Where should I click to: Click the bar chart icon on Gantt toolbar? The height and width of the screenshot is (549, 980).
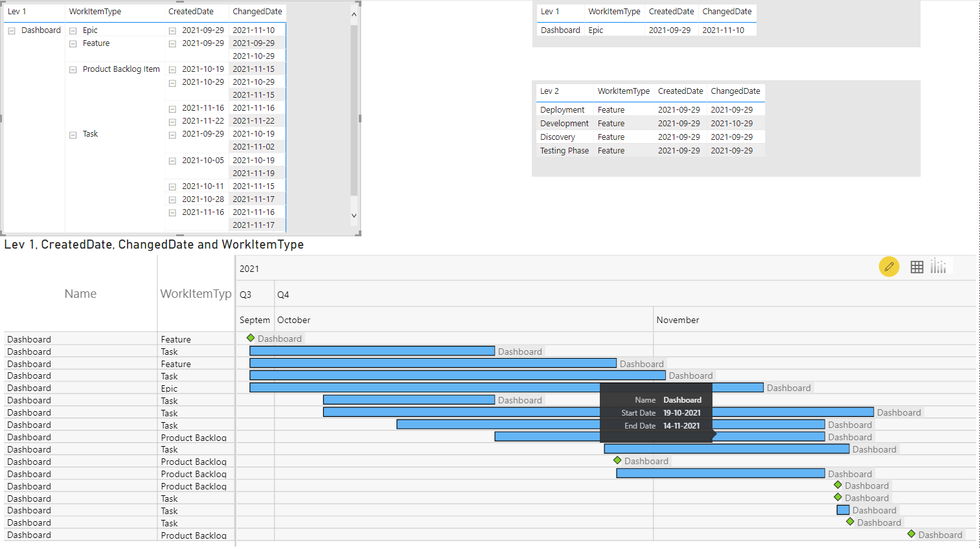[939, 266]
